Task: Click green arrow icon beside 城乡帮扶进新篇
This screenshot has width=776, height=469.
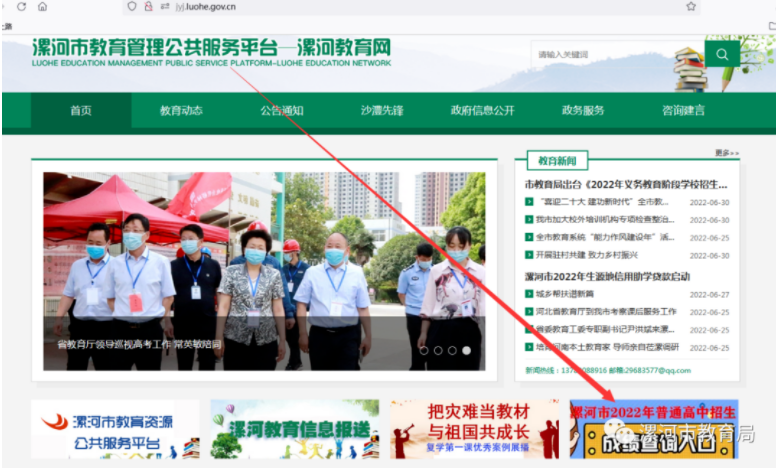Action: [530, 294]
